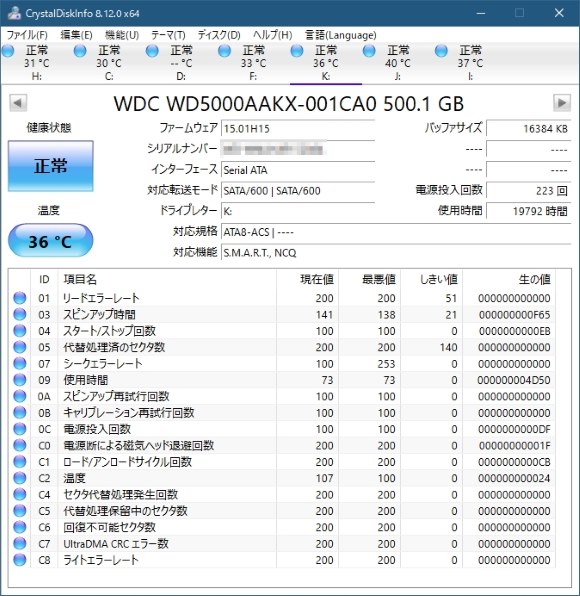The image size is (580, 596).
Task: Click the H: drive status orb
Action: pyautogui.click(x=8, y=51)
